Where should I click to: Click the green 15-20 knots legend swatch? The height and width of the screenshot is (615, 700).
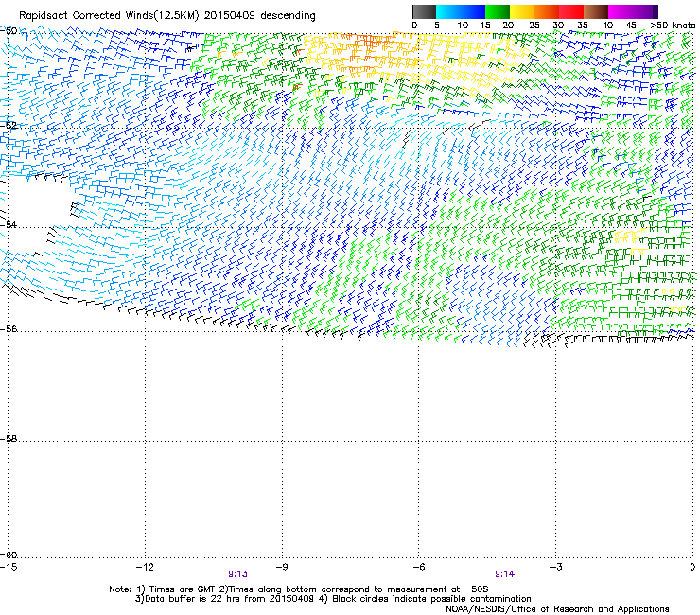[498, 11]
